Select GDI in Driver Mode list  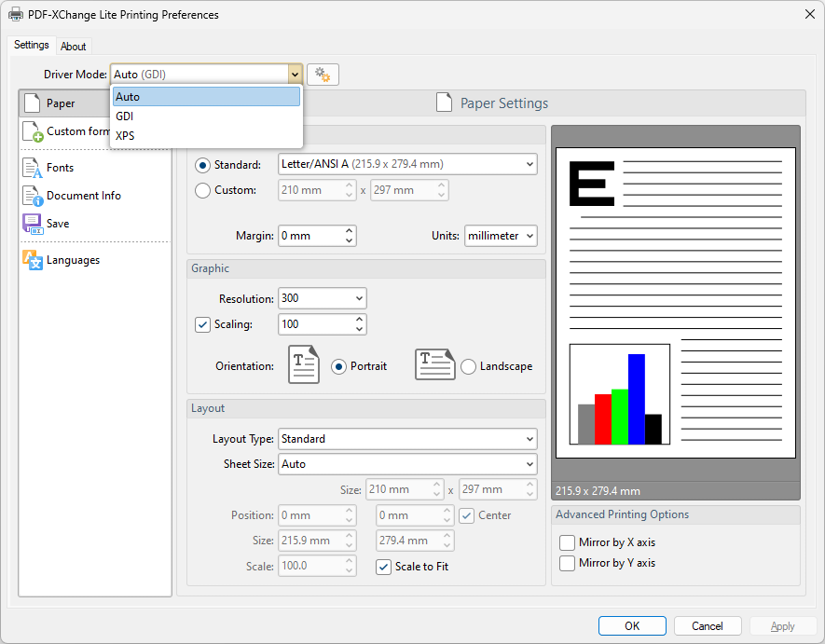[206, 116]
